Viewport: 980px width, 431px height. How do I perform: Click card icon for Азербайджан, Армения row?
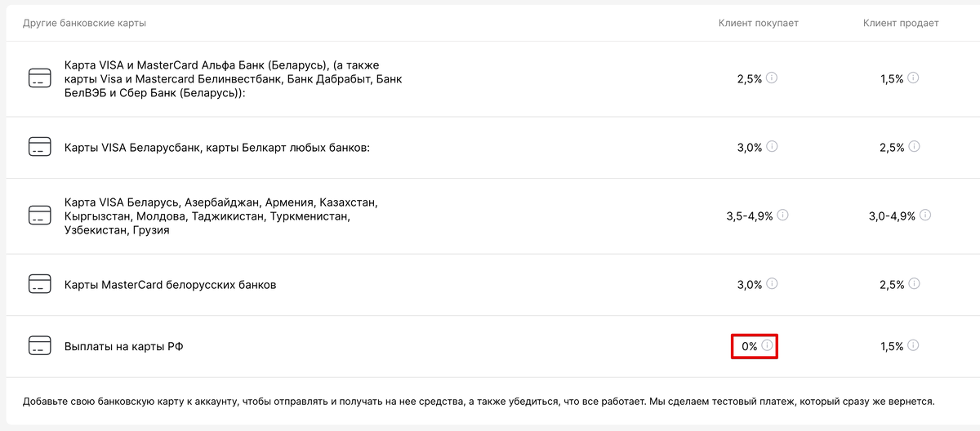39,216
